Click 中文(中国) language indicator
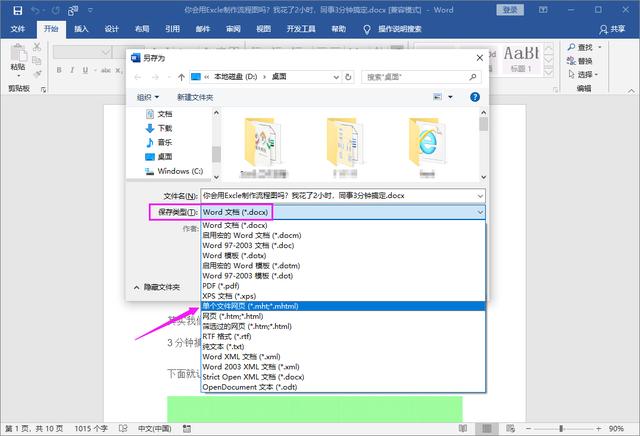The image size is (640, 436). tap(154, 429)
